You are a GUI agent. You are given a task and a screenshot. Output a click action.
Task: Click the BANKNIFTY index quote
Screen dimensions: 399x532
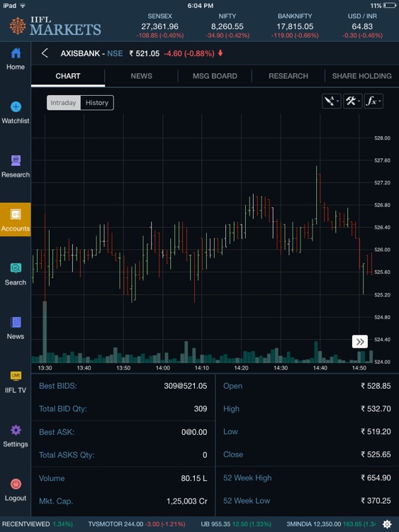(295, 26)
